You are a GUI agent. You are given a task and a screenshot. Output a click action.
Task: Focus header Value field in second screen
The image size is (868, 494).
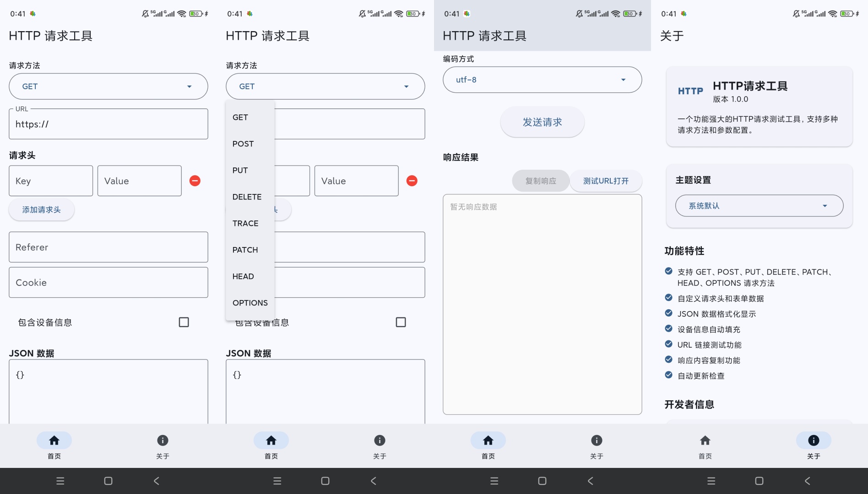[357, 181]
